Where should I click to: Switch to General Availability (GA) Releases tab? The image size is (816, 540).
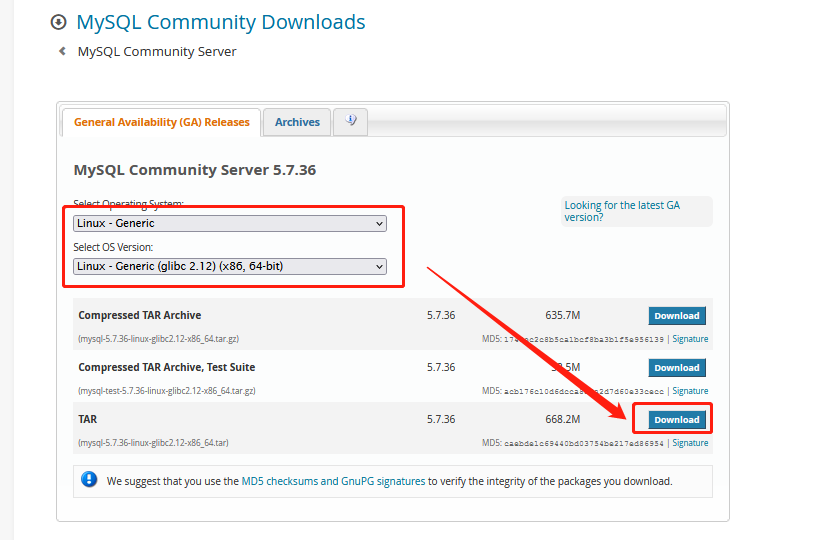coord(161,122)
